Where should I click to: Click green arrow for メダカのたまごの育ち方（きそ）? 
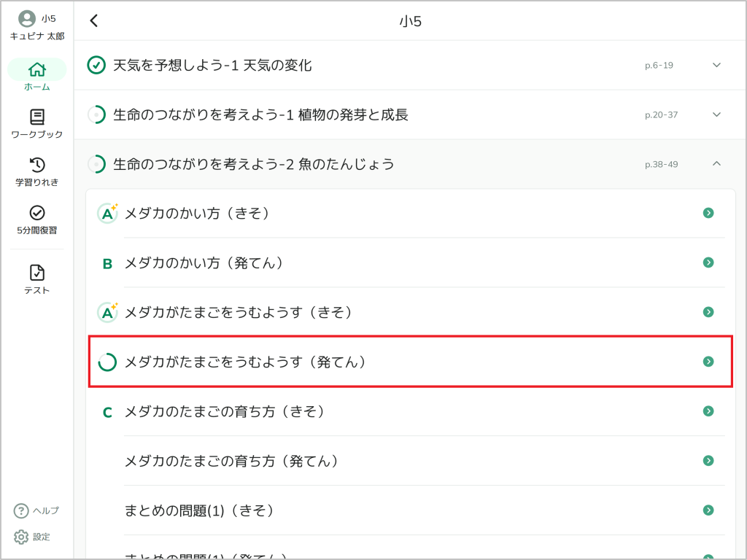point(708,411)
